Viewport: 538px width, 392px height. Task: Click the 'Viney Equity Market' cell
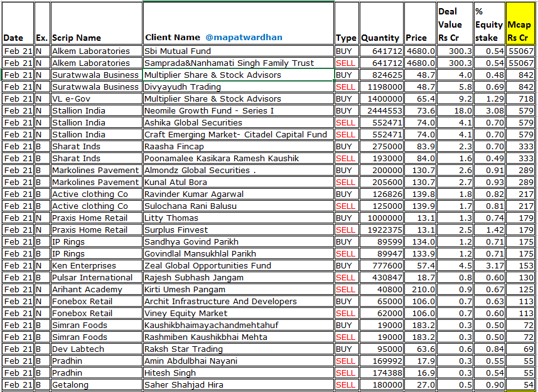pyautogui.click(x=239, y=313)
